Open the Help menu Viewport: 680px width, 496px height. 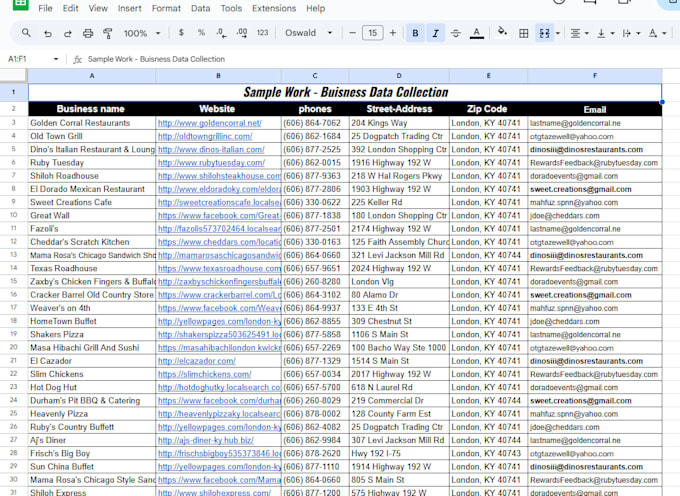coord(315,8)
